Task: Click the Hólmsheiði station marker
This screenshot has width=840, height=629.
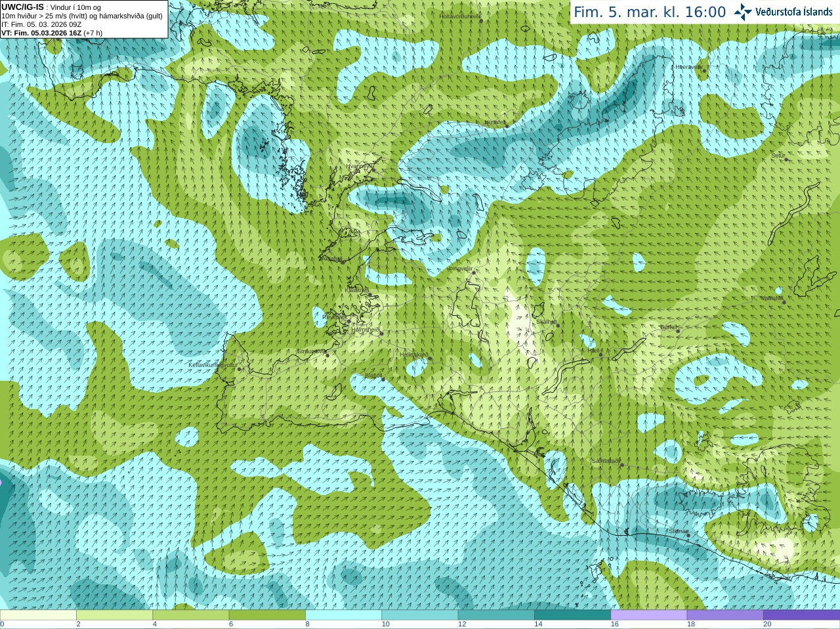Action: tap(381, 334)
